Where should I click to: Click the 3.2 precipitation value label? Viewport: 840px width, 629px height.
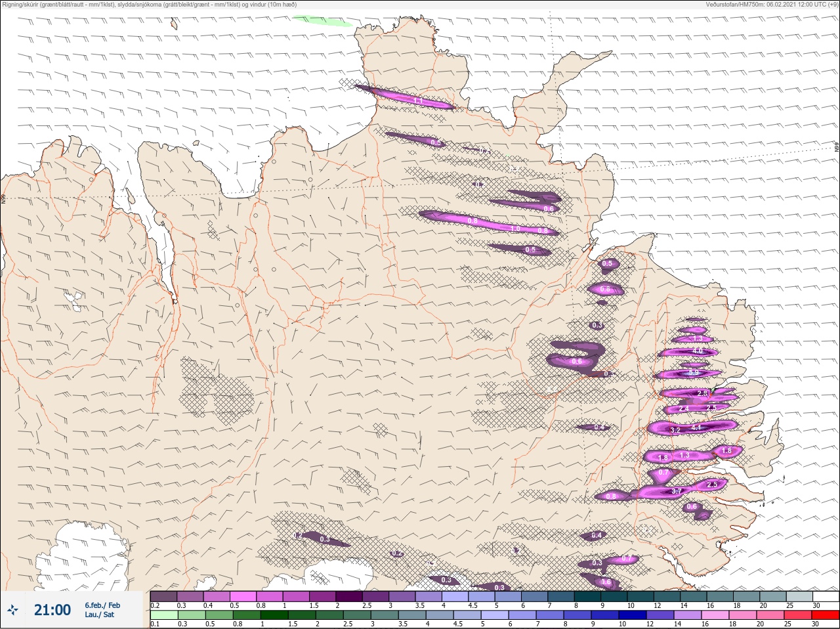[675, 430]
